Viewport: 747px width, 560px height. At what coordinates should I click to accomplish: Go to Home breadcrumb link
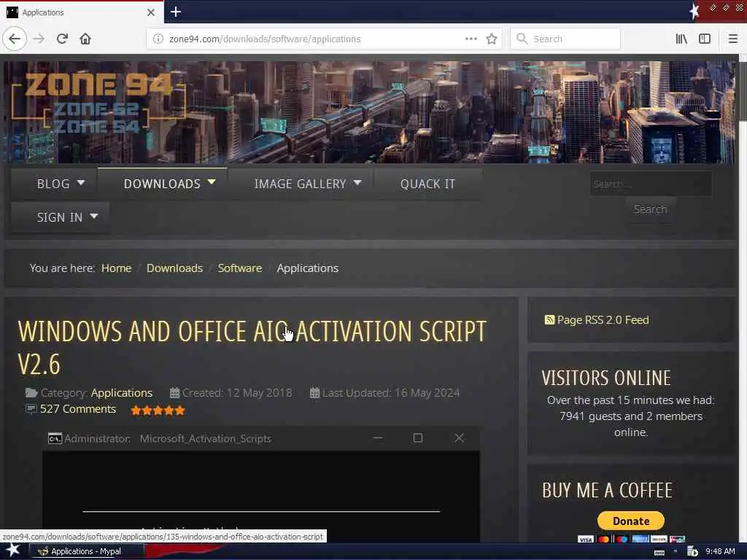116,268
